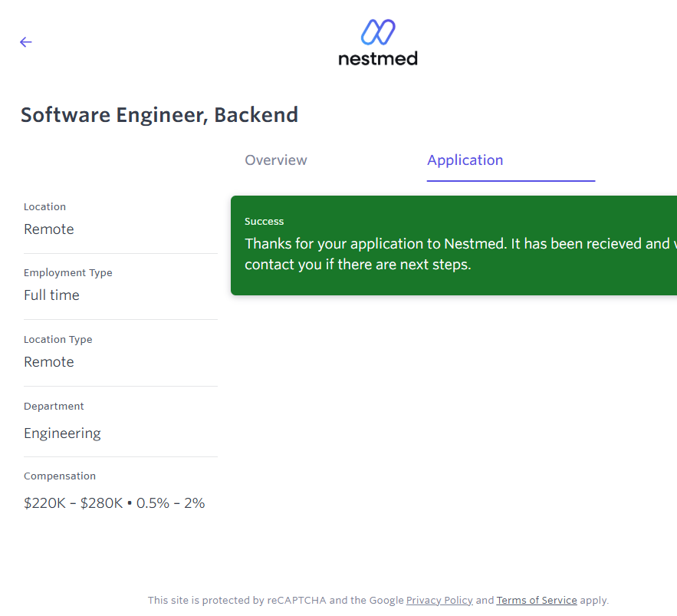This screenshot has width=677, height=616.
Task: Click the Location field label
Action: 44,207
